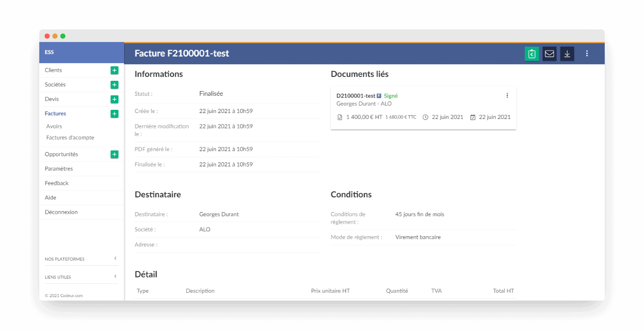Open the Feedback page
This screenshot has width=644, height=330.
coord(57,183)
